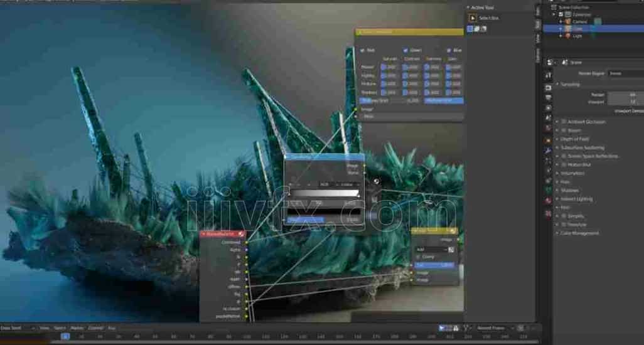The height and width of the screenshot is (345, 644).
Task: Toggle the Green channel checkbox in Color Correction
Action: click(x=405, y=50)
